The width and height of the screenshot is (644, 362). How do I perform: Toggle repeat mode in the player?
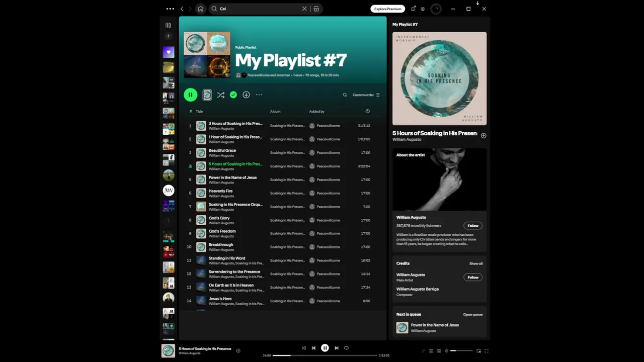pos(346,348)
